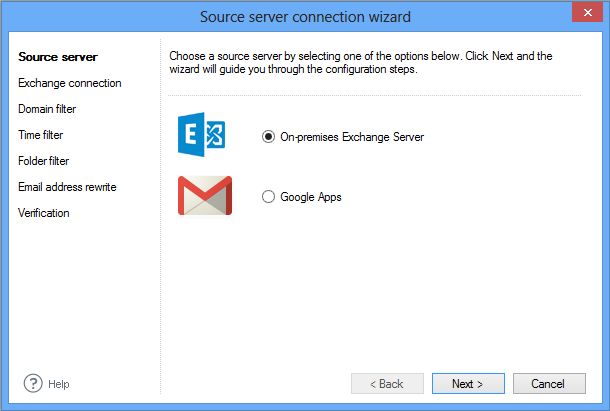
Task: Select the Google Apps radio button
Action: pyautogui.click(x=268, y=197)
